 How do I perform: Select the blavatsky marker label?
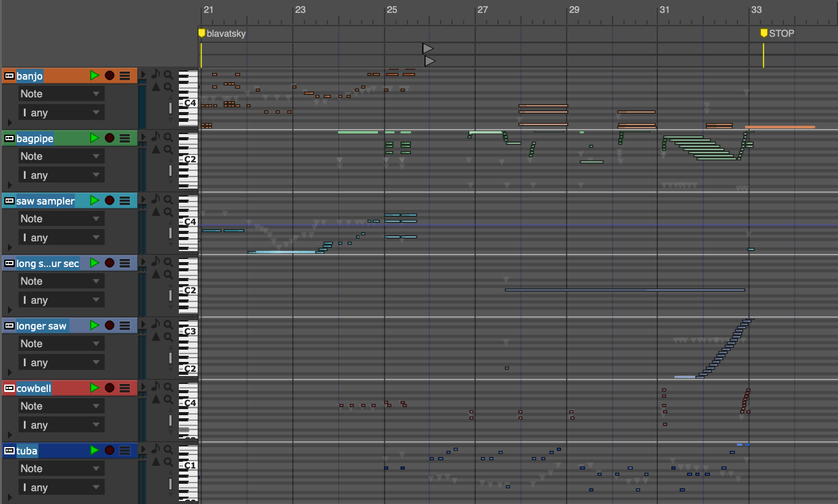click(225, 34)
